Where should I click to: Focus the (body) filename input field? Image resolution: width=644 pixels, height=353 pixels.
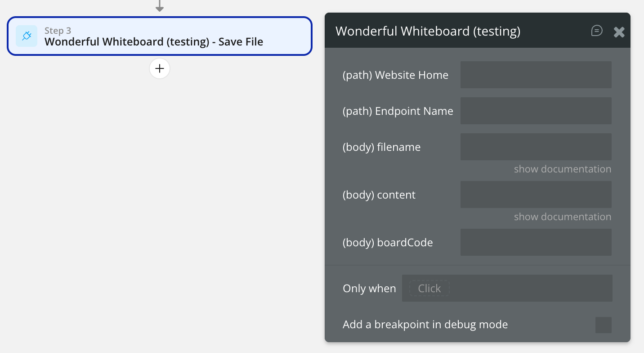point(536,147)
